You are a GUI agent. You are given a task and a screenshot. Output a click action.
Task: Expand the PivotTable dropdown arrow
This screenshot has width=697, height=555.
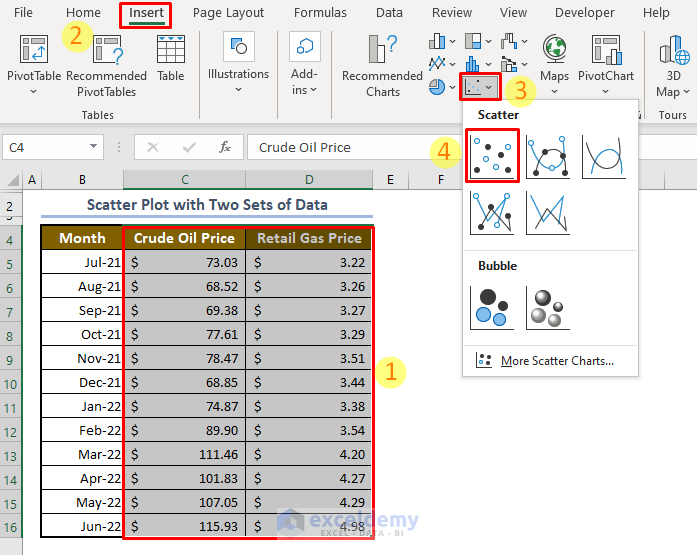pos(34,92)
